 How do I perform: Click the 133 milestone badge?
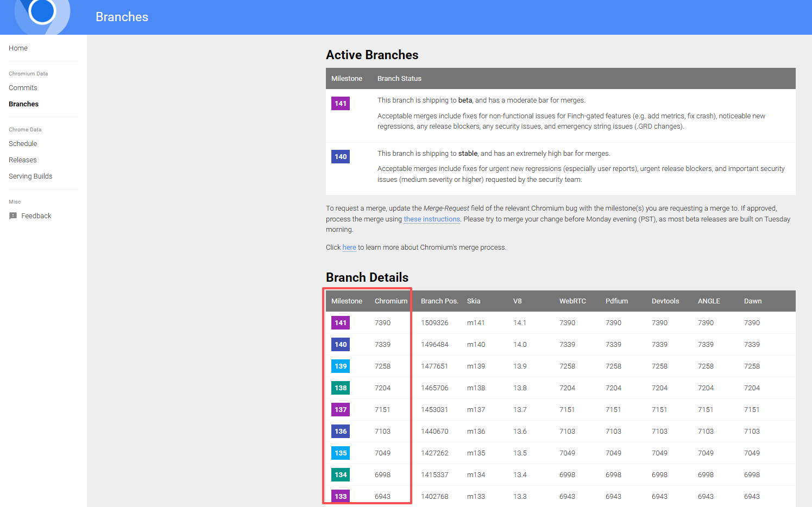[341, 497]
